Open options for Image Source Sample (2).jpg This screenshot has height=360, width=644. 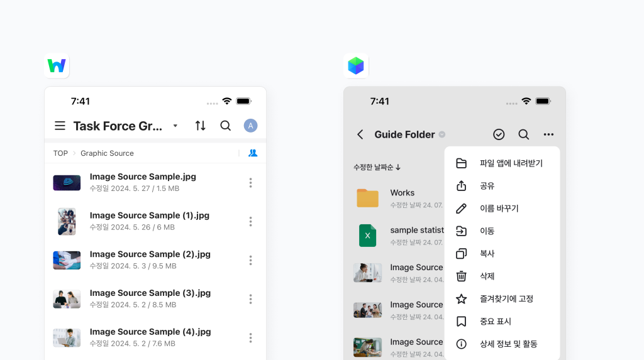click(250, 260)
